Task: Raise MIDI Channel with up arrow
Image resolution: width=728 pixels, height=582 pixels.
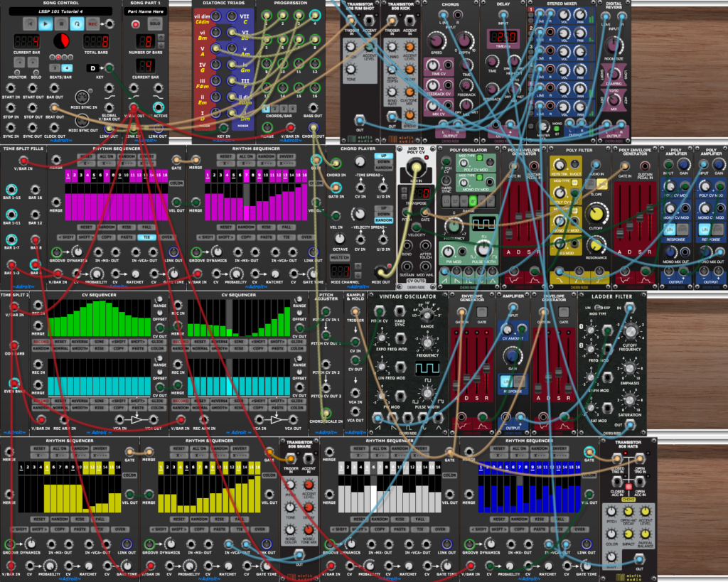Action: tap(358, 266)
